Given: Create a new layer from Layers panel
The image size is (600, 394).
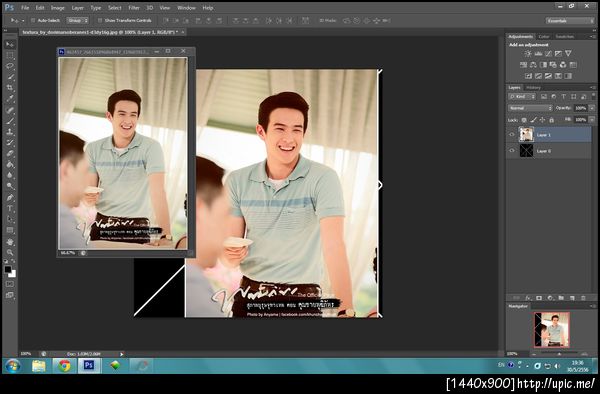Looking at the screenshot, I should (x=572, y=298).
